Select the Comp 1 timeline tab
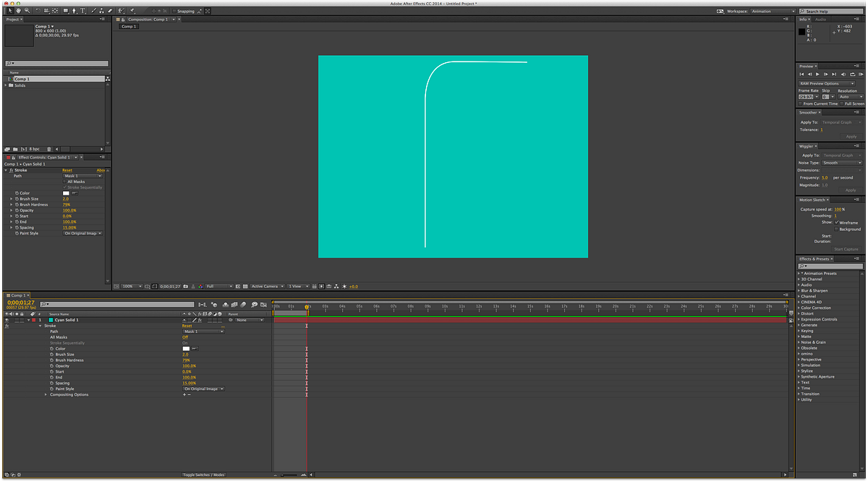Image resolution: width=868 pixels, height=482 pixels. (x=17, y=295)
